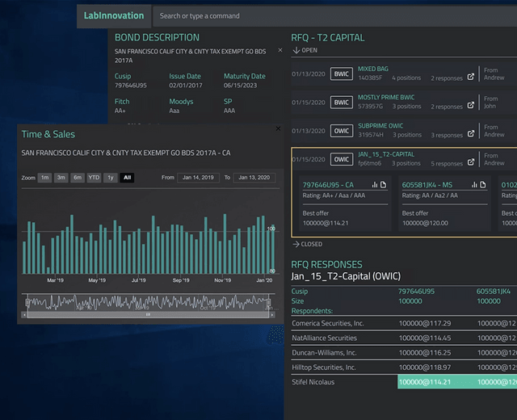The height and width of the screenshot is (420, 517).
Task: Select the All zoom range
Action: (x=127, y=177)
